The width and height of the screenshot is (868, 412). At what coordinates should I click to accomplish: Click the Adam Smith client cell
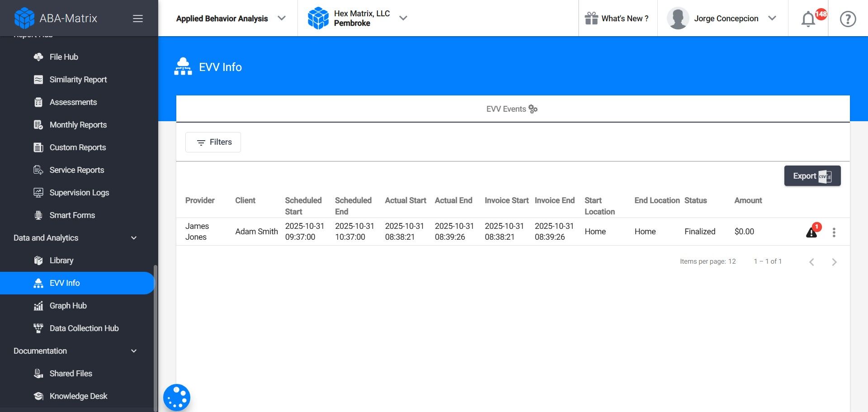click(x=256, y=232)
